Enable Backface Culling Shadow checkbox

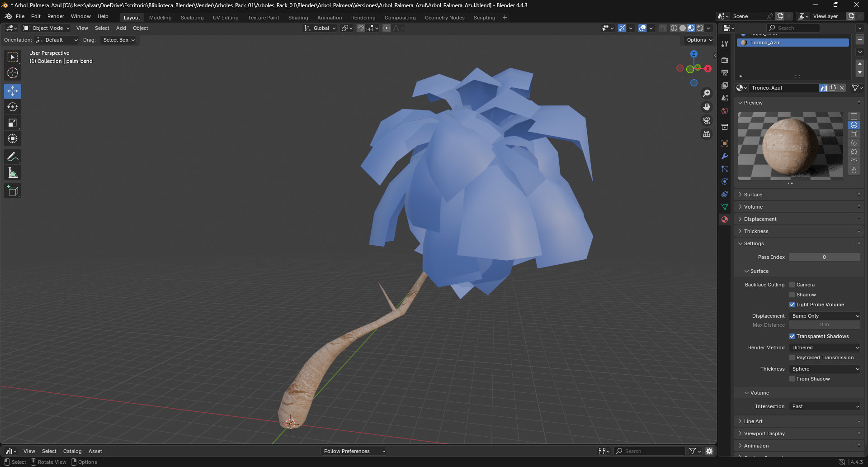792,295
